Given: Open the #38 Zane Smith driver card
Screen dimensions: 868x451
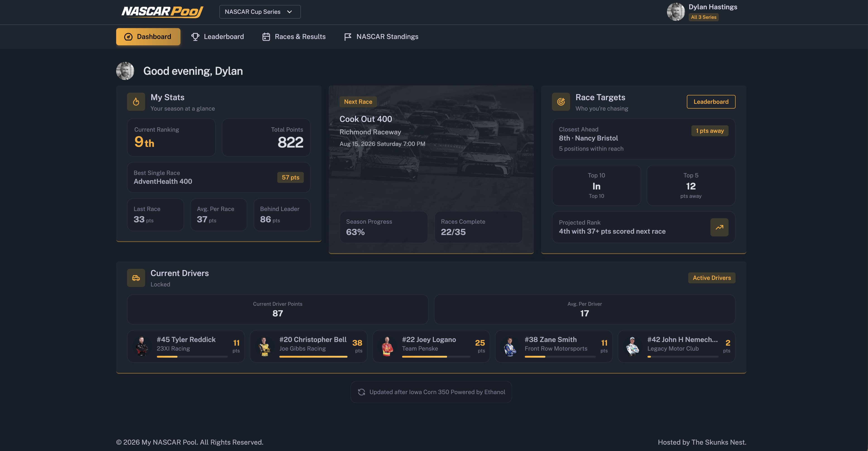Looking at the screenshot, I should [554, 347].
